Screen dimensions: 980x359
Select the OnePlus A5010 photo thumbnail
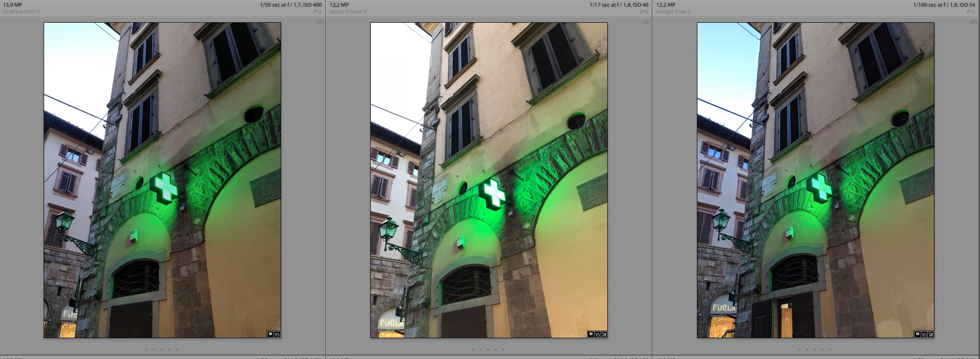click(x=162, y=180)
